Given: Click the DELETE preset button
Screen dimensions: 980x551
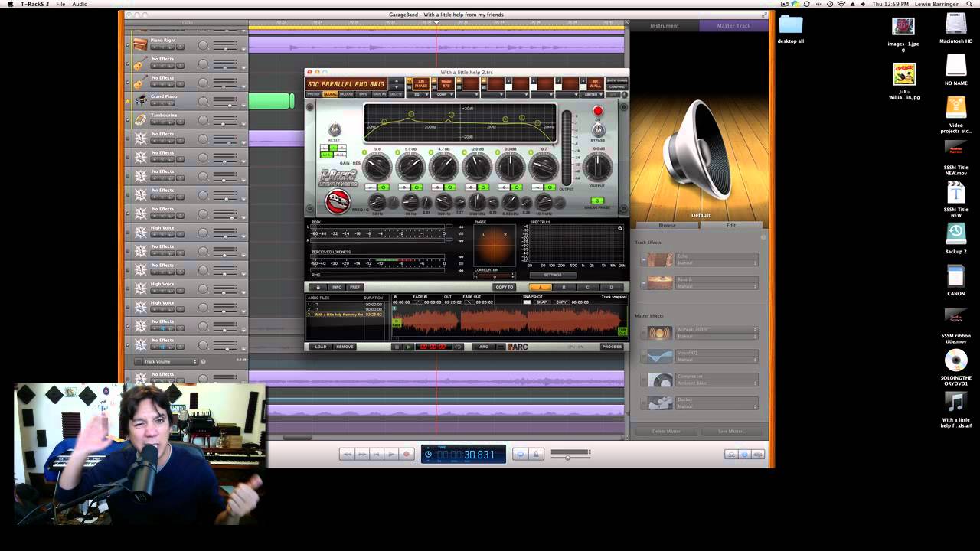Looking at the screenshot, I should coord(396,94).
